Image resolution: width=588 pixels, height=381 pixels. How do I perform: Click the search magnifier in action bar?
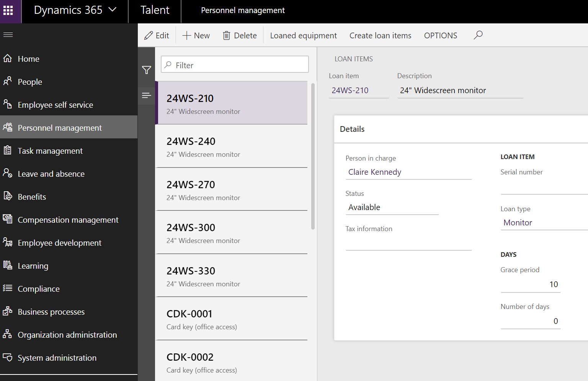[478, 35]
